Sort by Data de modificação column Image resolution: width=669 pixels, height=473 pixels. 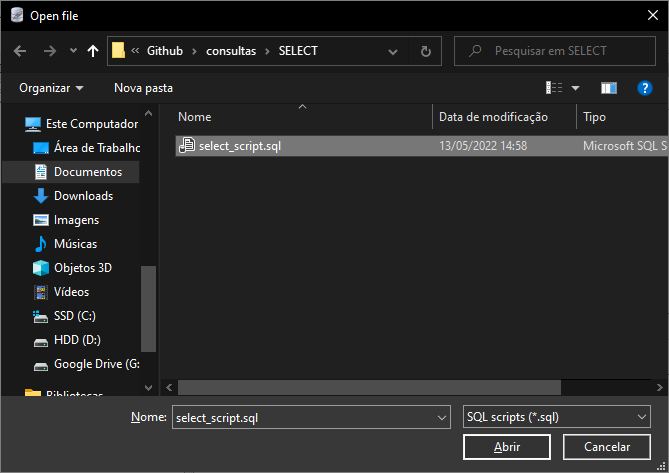point(493,117)
